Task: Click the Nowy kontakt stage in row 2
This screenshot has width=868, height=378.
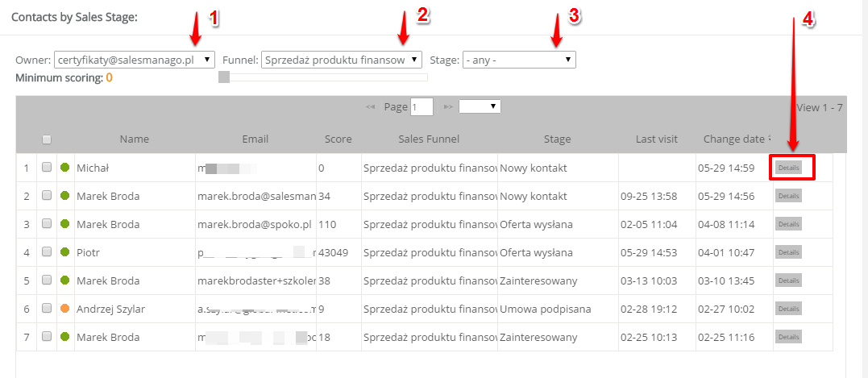Action: coord(533,197)
